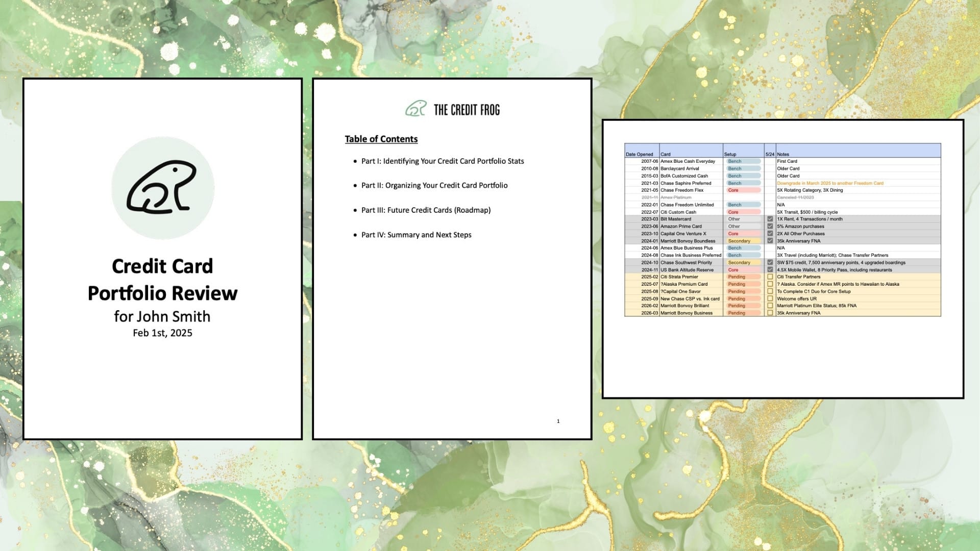The width and height of the screenshot is (980, 551).
Task: Click the orange Downgrade in March 2025 note
Action: (830, 183)
